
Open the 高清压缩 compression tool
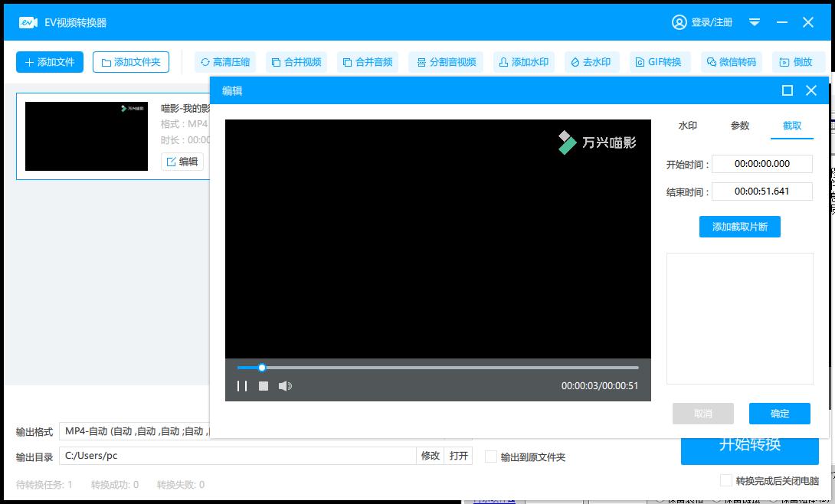click(225, 62)
